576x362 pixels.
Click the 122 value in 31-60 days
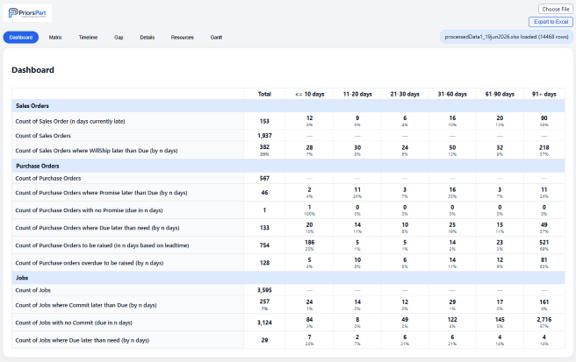(452, 319)
